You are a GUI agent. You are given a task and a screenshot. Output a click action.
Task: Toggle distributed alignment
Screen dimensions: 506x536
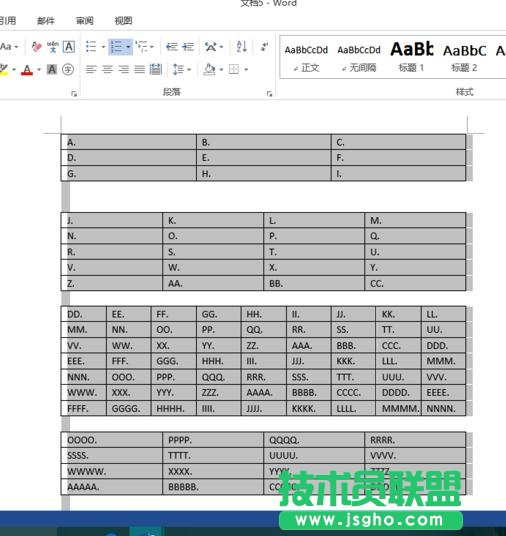(x=156, y=70)
